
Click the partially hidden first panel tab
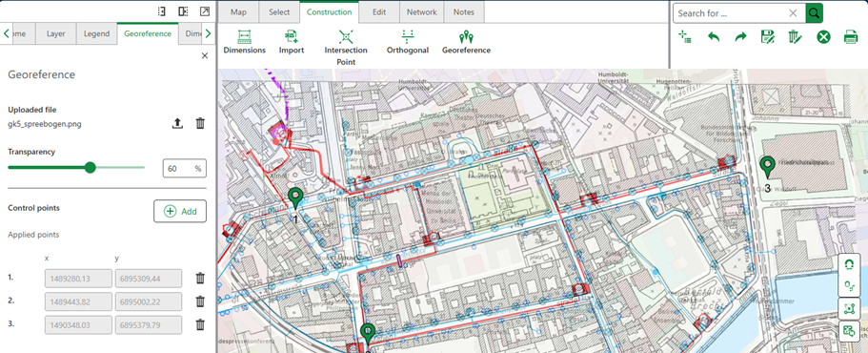19,33
